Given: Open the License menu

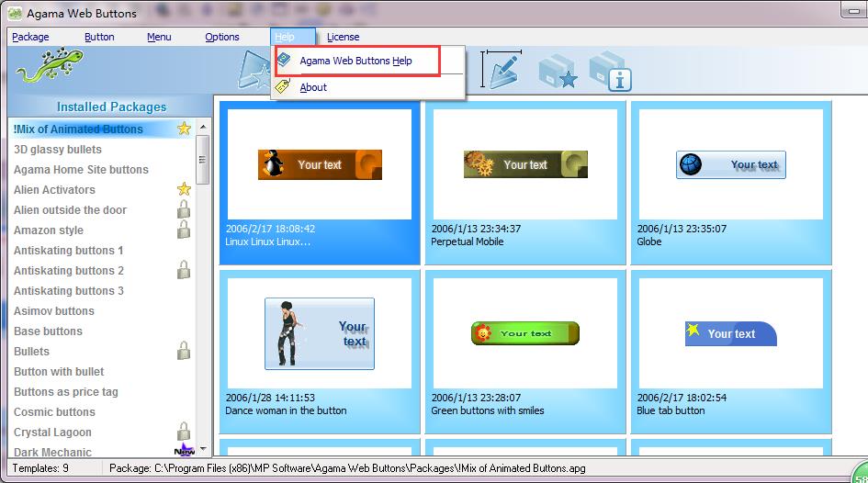Looking at the screenshot, I should pos(344,37).
